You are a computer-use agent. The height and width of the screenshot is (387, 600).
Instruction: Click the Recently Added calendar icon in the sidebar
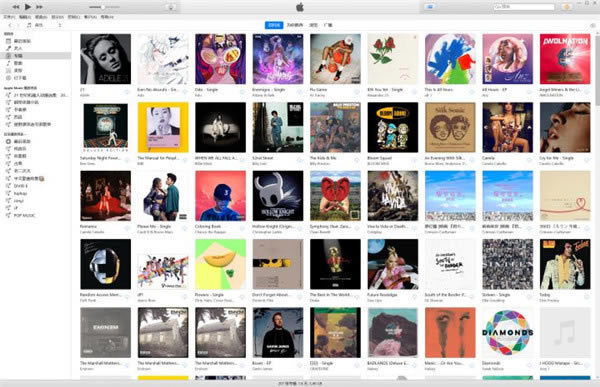coord(8,41)
